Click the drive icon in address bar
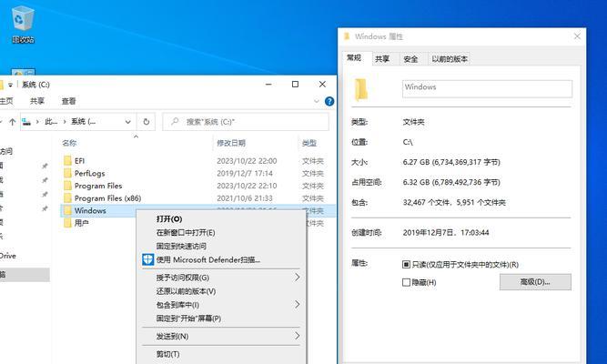 (26, 122)
